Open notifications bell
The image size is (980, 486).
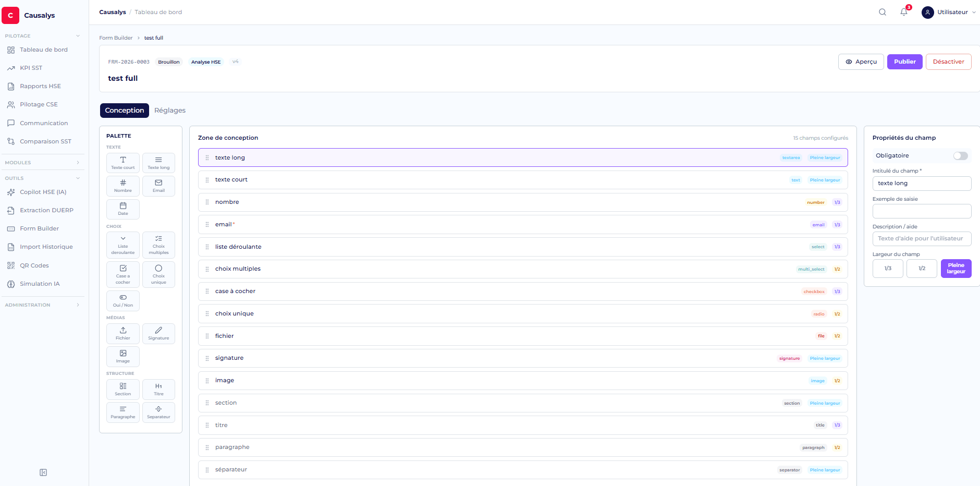(x=904, y=12)
